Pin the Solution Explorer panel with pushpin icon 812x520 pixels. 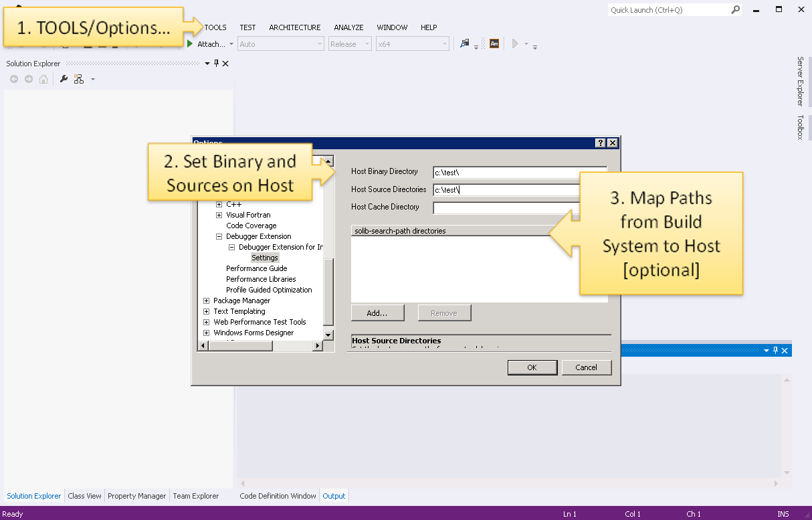(216, 64)
